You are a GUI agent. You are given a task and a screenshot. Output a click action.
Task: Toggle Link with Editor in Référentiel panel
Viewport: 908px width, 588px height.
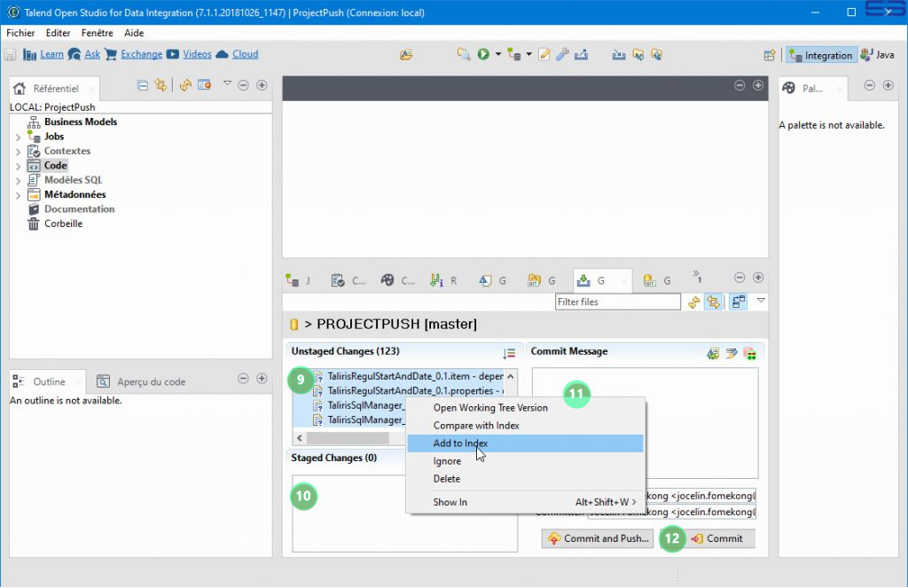coord(160,85)
